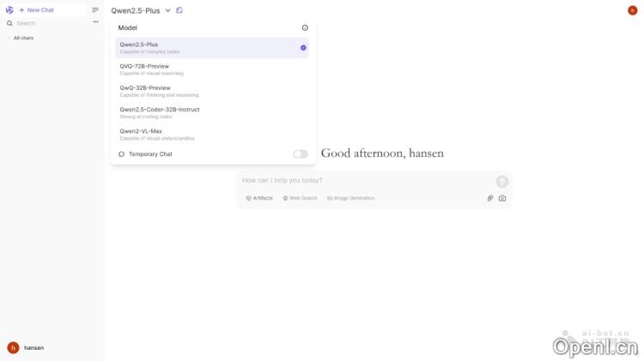This screenshot has height=361, width=644.
Task: Start a New Chat
Action: tap(36, 10)
